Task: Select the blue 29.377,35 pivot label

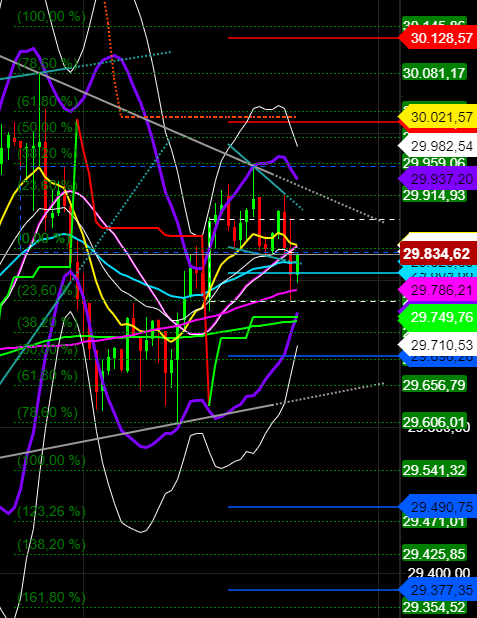Action: [x=439, y=590]
